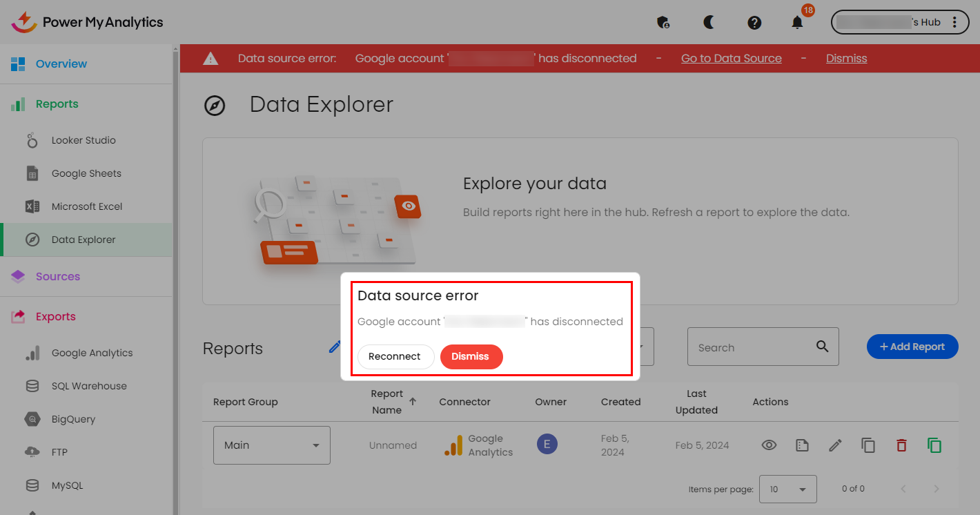View the report using the eye icon
Viewport: 980px width, 515px height.
coord(769,445)
